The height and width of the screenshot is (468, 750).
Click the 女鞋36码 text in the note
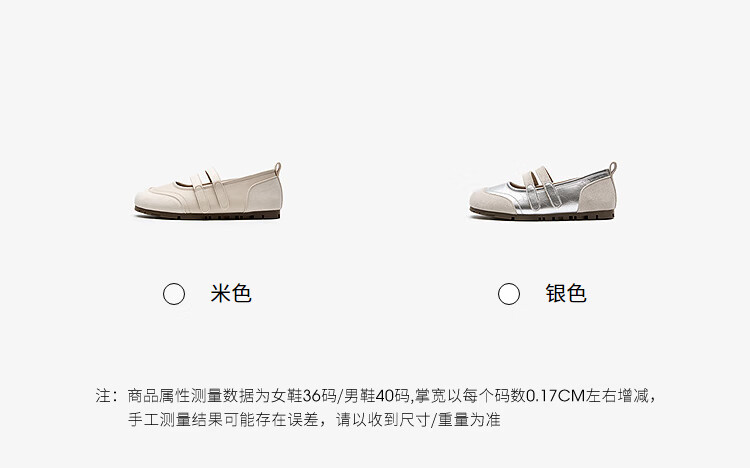303,396
